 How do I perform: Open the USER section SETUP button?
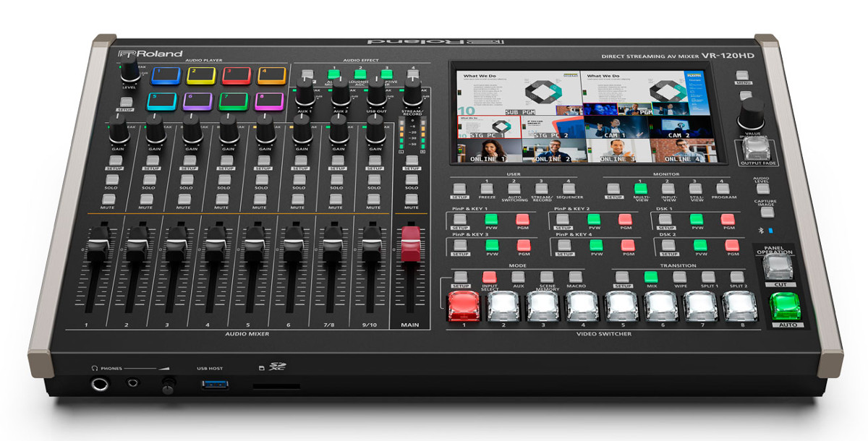pyautogui.click(x=460, y=189)
